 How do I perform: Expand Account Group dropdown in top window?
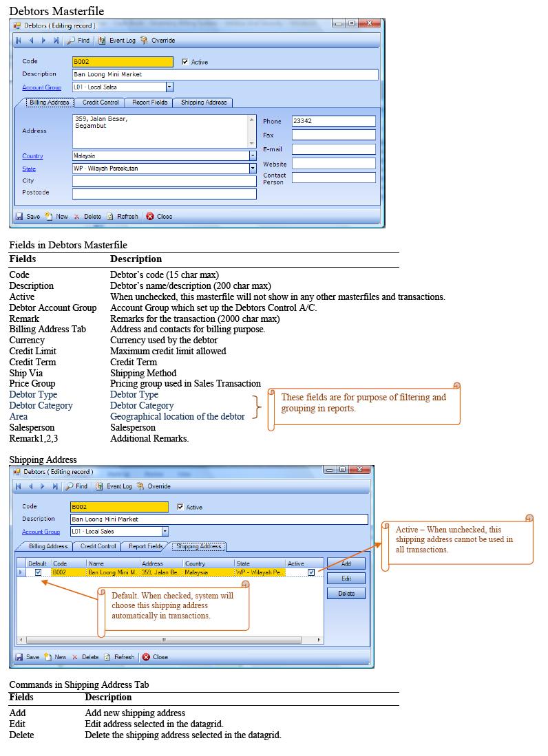169,87
